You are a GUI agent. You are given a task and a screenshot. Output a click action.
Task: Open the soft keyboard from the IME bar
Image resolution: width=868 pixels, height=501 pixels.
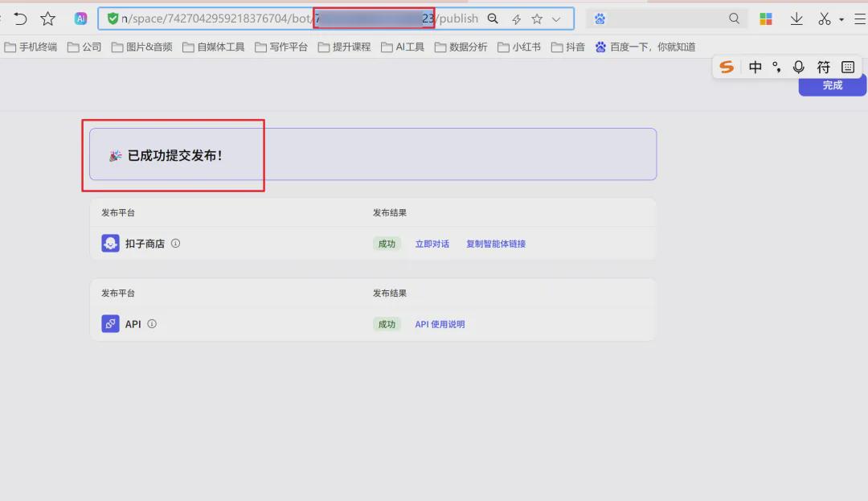(x=848, y=67)
